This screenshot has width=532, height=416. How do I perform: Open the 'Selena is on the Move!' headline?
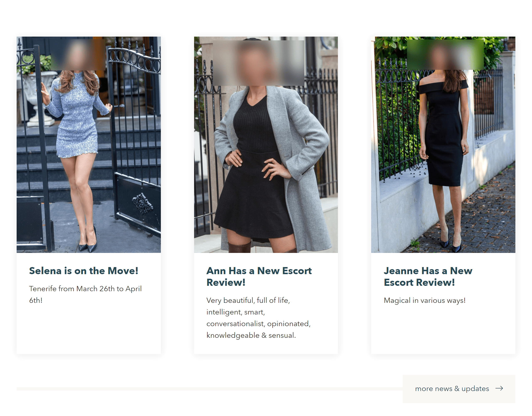point(84,271)
